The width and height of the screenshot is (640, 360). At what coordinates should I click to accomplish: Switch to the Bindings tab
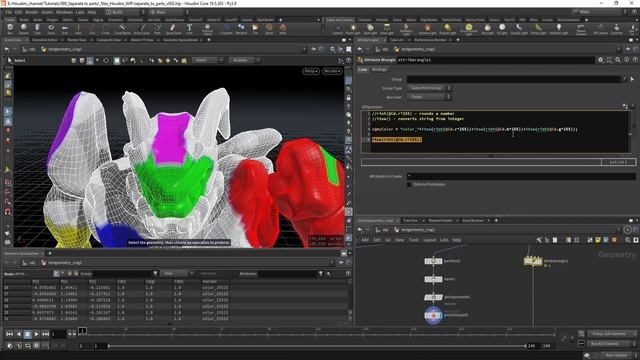[379, 70]
